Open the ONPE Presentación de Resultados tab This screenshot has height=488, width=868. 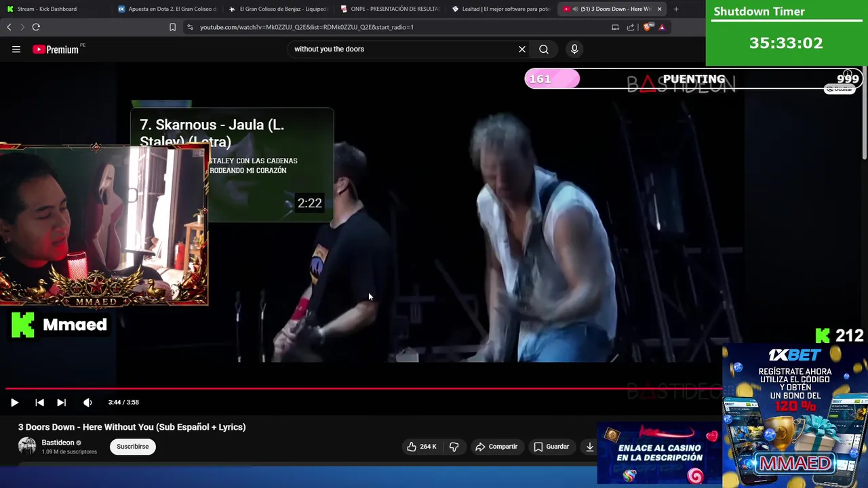389,9
